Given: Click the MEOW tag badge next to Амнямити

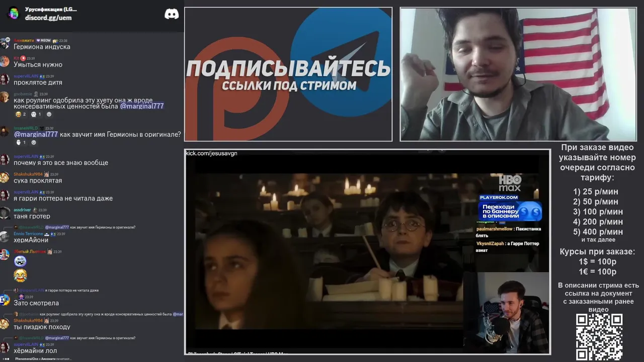Looking at the screenshot, I should tap(44, 40).
